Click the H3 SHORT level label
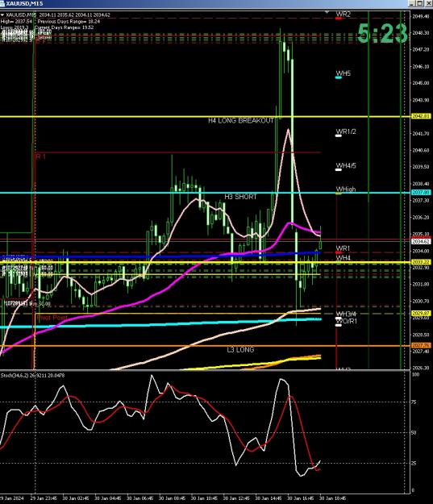Image resolution: width=433 pixels, height=504 pixels. tap(240, 197)
